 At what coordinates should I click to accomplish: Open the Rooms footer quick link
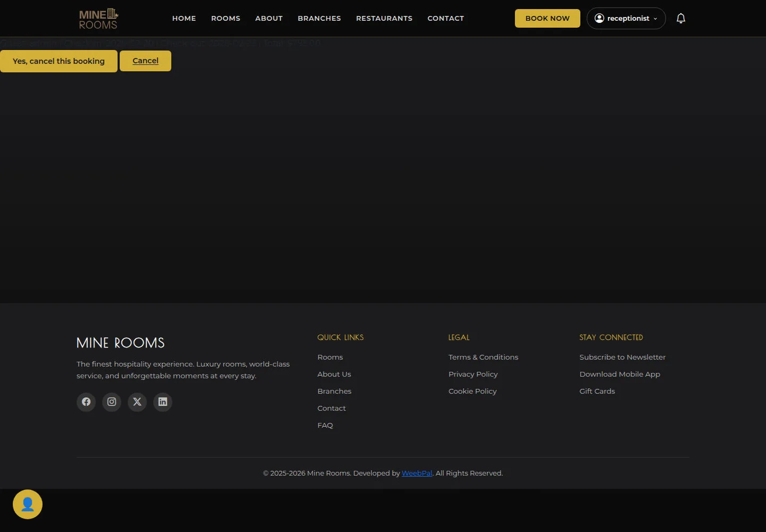pyautogui.click(x=330, y=357)
